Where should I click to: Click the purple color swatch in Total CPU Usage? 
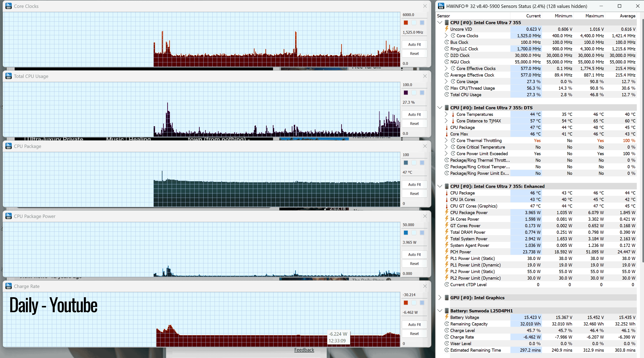tap(406, 93)
